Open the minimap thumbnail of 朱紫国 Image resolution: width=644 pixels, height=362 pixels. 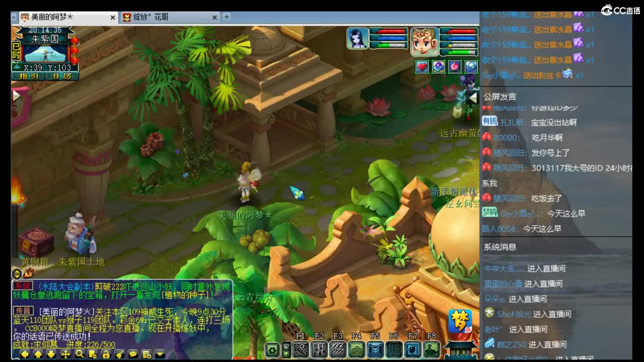pos(45,53)
